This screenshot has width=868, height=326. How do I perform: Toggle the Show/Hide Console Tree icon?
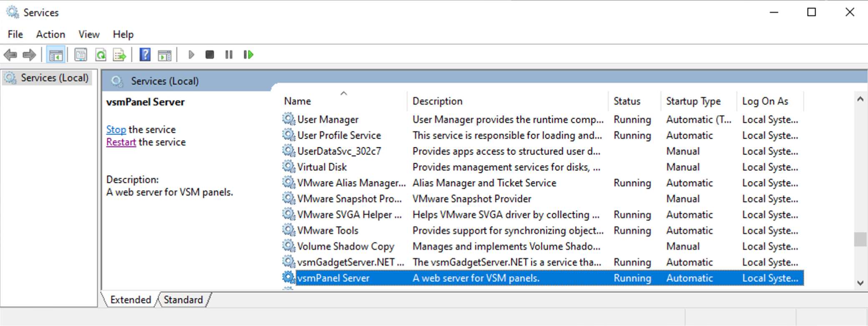(55, 55)
